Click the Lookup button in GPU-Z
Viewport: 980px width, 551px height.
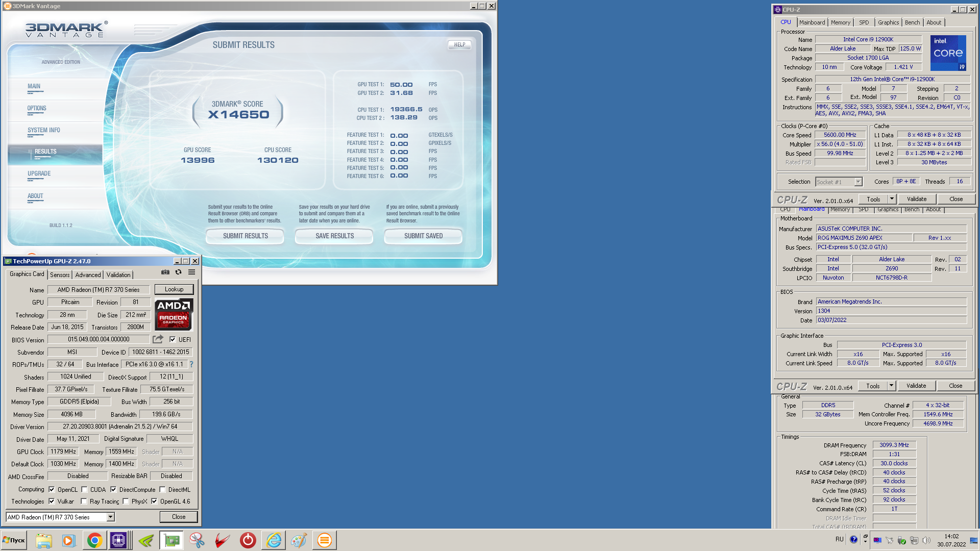174,289
